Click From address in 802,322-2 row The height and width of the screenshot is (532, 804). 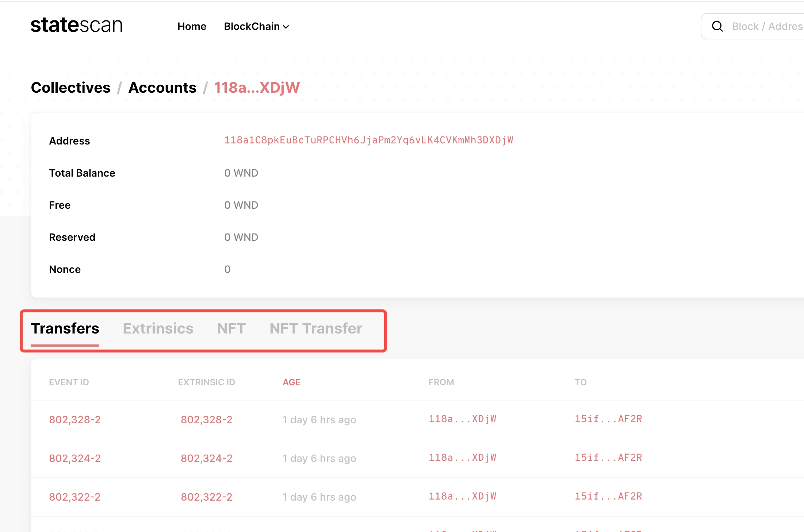pos(463,496)
